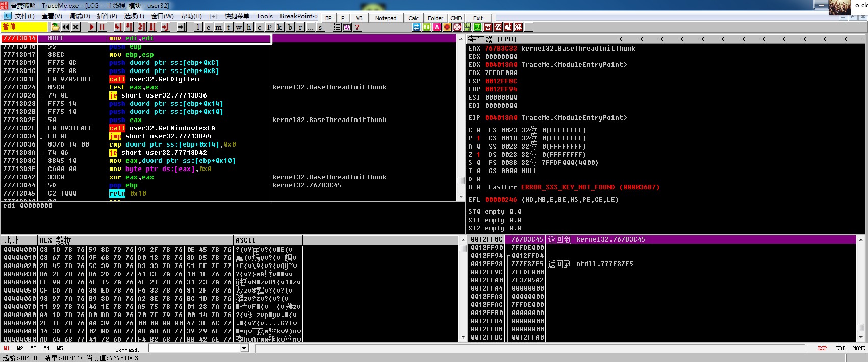Click the Notepad button
Screen dimensions: 868x362
pyautogui.click(x=386, y=18)
